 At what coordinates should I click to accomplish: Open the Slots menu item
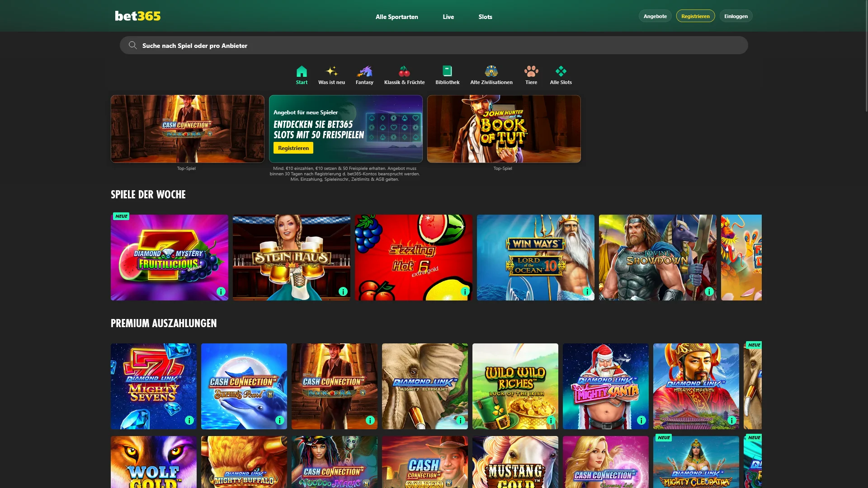click(x=485, y=16)
